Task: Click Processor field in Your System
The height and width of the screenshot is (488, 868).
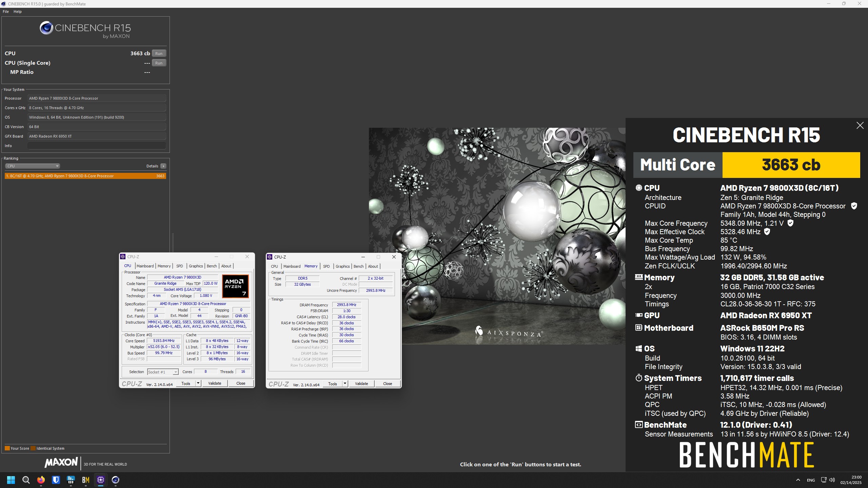Action: pos(97,98)
